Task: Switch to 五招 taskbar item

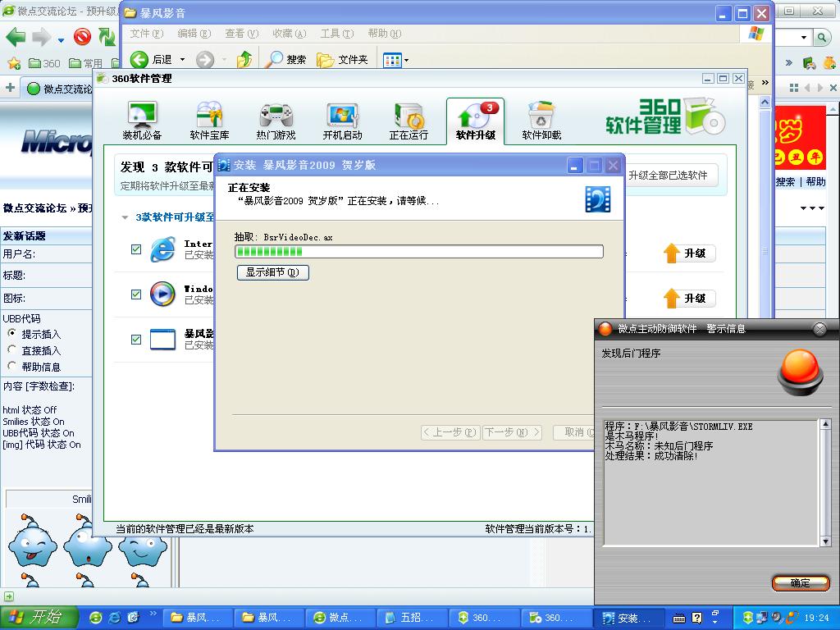Action: pyautogui.click(x=412, y=618)
